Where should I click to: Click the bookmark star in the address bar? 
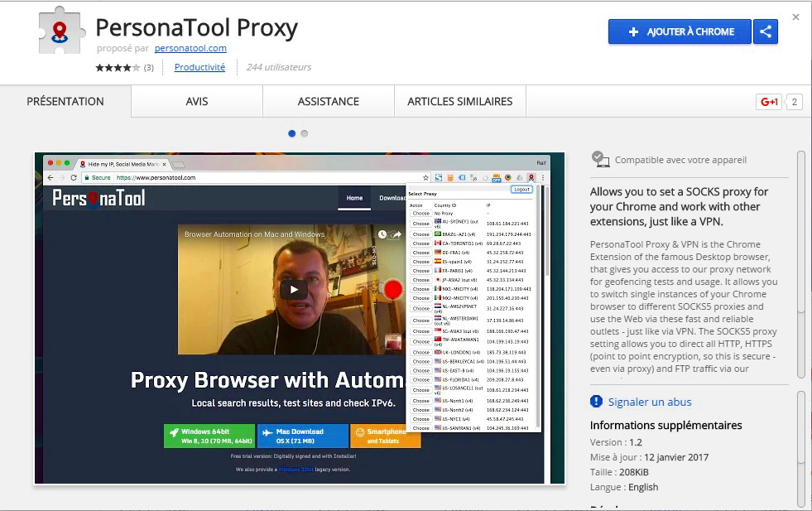tap(425, 177)
